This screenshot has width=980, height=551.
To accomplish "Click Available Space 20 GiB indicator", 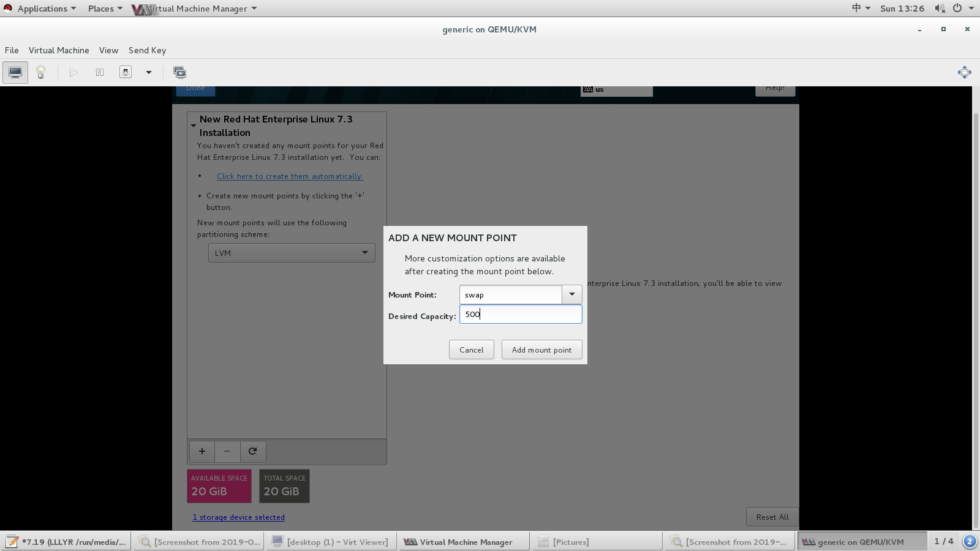I will [219, 486].
